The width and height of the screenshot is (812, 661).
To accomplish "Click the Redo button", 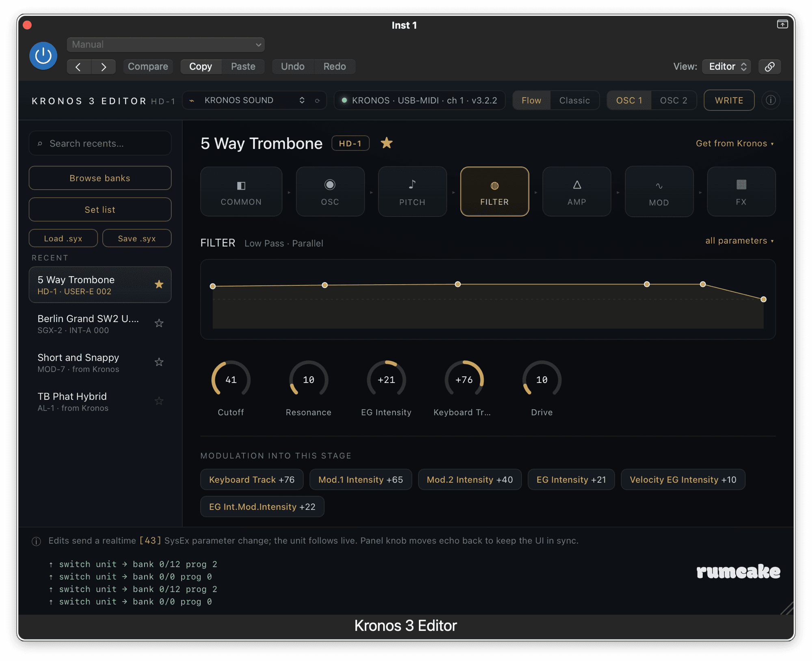I will (335, 67).
